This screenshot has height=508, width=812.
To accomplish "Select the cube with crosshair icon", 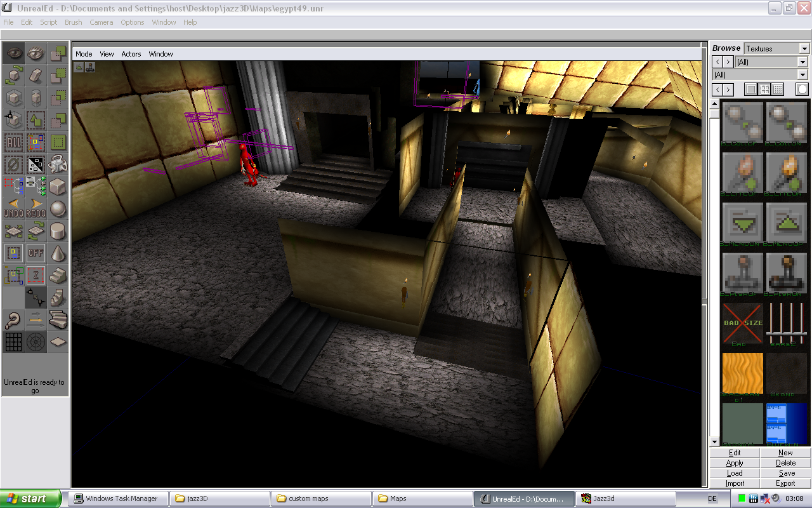I will tap(14, 120).
